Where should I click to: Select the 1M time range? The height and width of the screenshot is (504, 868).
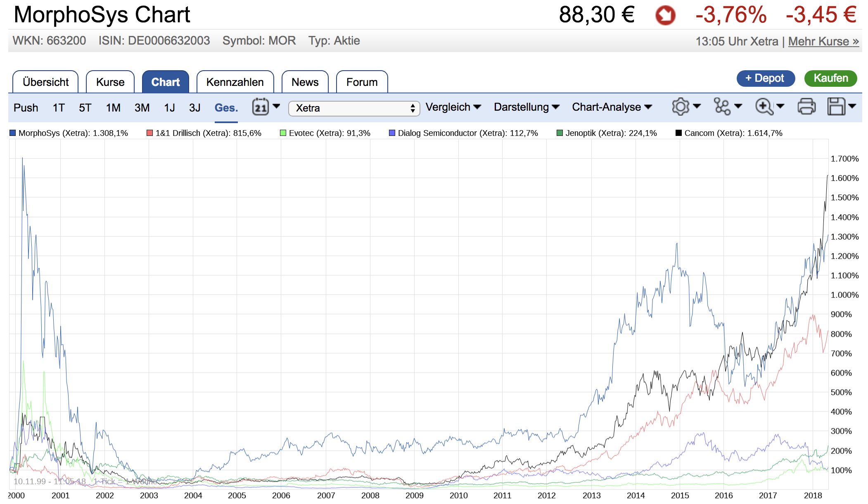point(113,108)
